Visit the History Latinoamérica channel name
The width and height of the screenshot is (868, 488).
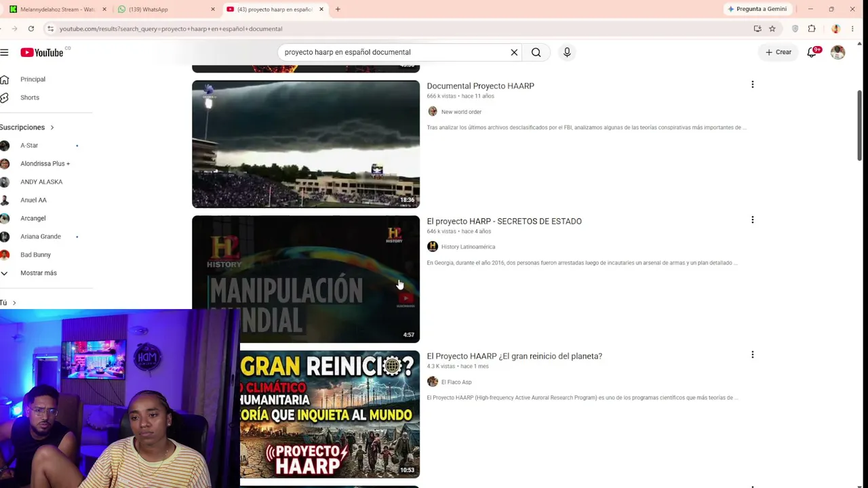pos(468,247)
